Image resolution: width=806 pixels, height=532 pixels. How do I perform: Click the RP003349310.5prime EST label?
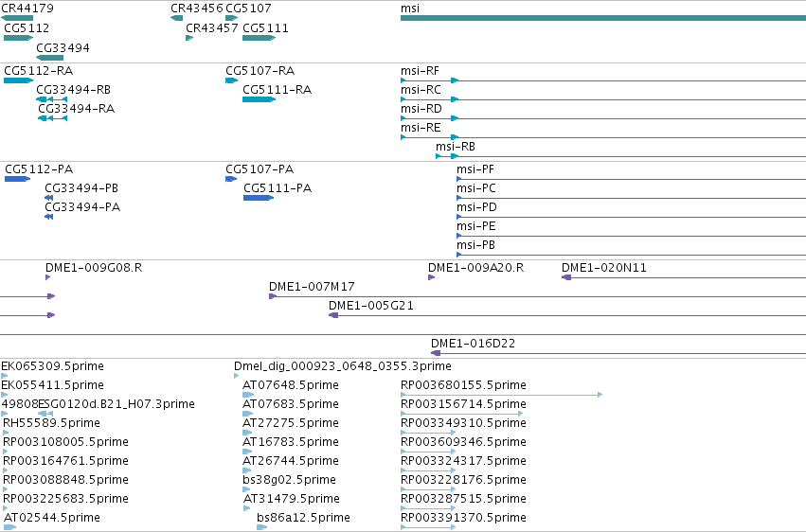pyautogui.click(x=463, y=424)
